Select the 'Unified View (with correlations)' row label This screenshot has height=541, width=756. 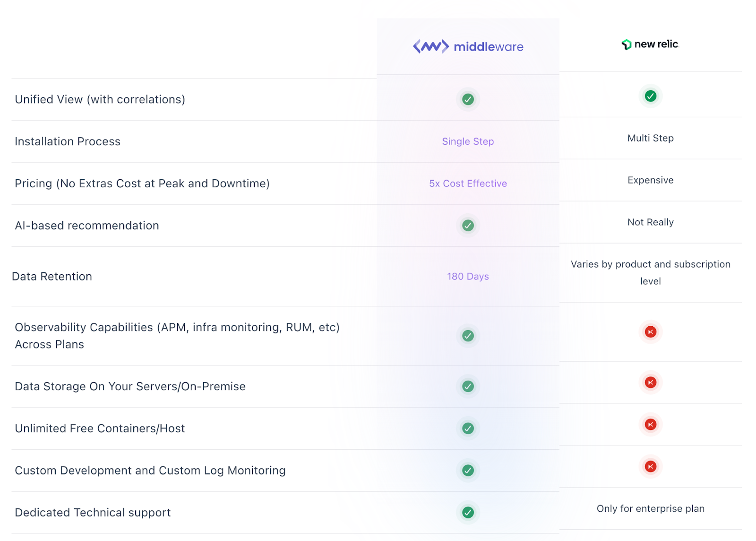click(100, 99)
